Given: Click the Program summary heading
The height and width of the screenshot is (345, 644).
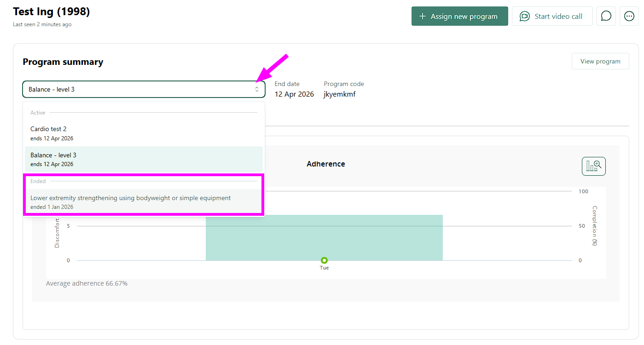Looking at the screenshot, I should pos(63,62).
